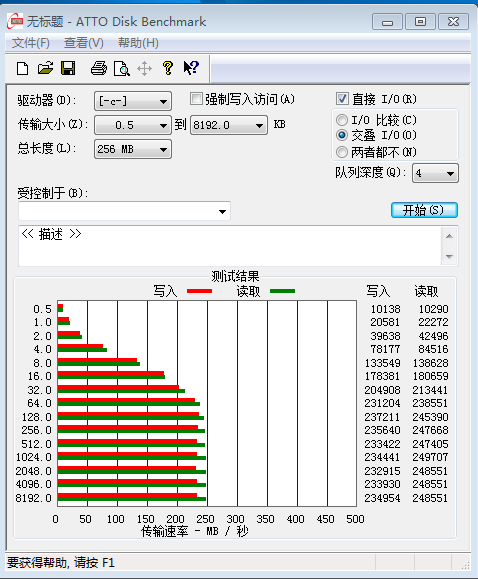Save results with the floppy disk icon
The width and height of the screenshot is (478, 579).
68,68
